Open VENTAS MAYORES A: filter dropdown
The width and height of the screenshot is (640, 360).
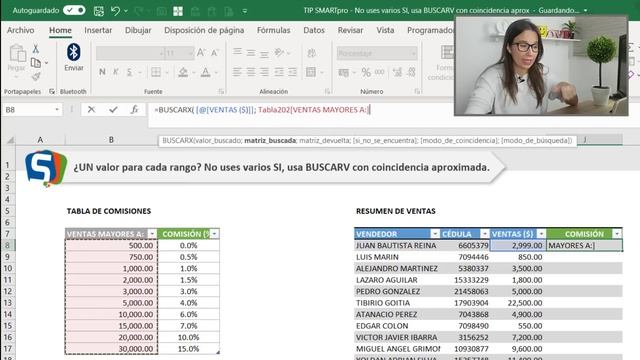point(152,233)
